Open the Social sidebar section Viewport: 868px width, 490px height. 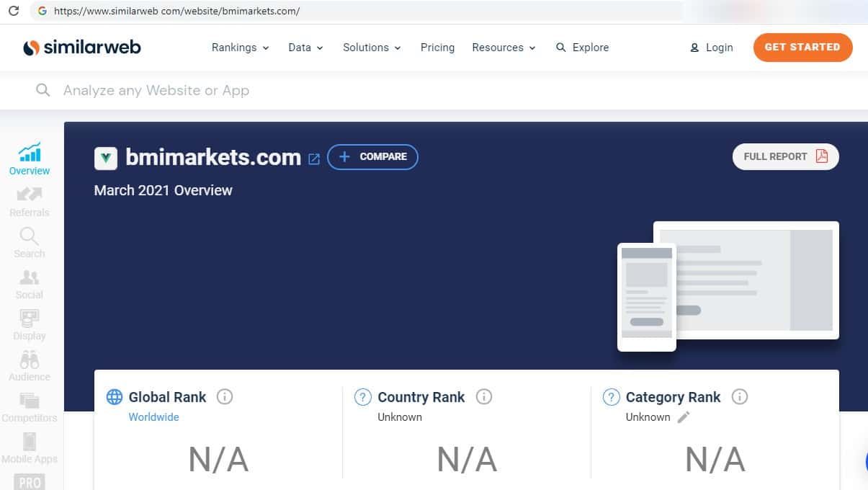(x=30, y=284)
